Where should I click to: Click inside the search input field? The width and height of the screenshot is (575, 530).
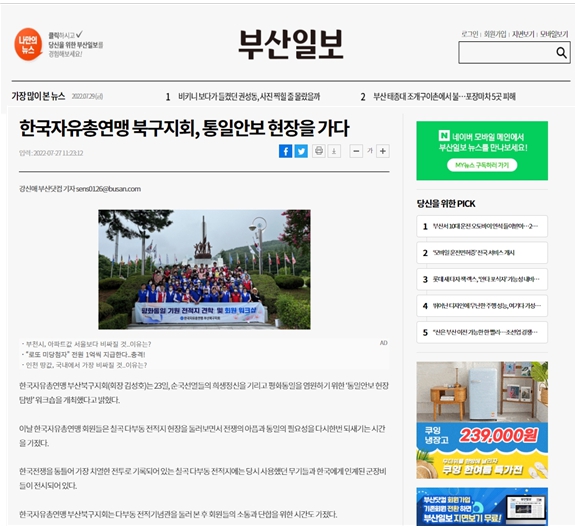click(x=506, y=52)
